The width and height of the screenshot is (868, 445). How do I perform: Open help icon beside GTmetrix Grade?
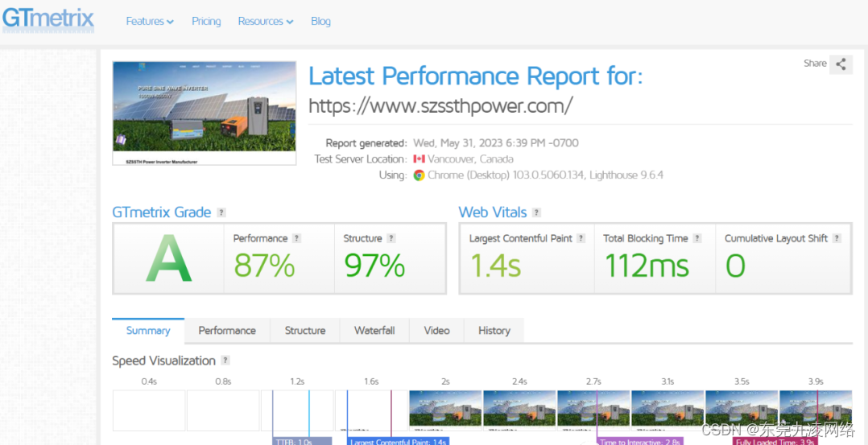pos(221,212)
